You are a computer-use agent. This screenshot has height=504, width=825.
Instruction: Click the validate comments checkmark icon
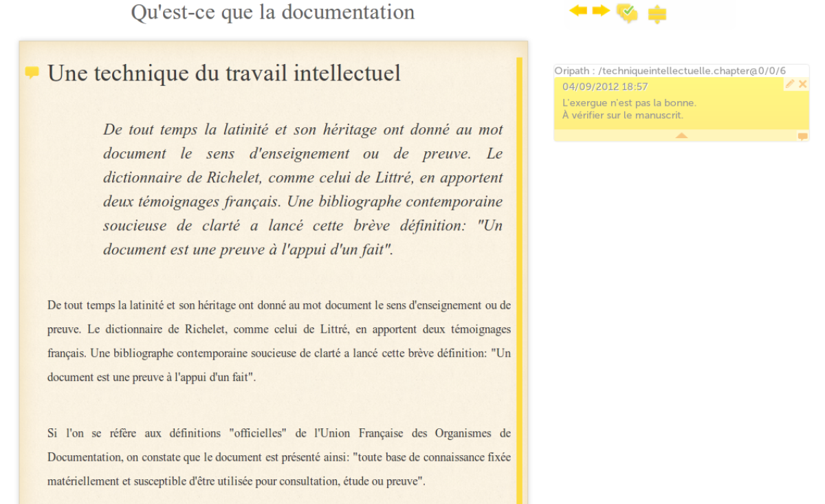click(627, 13)
